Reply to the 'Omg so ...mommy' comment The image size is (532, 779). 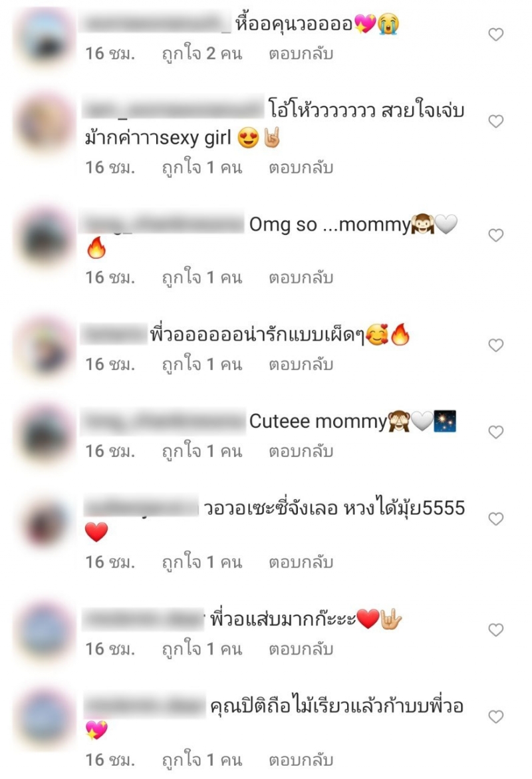[x=301, y=277]
